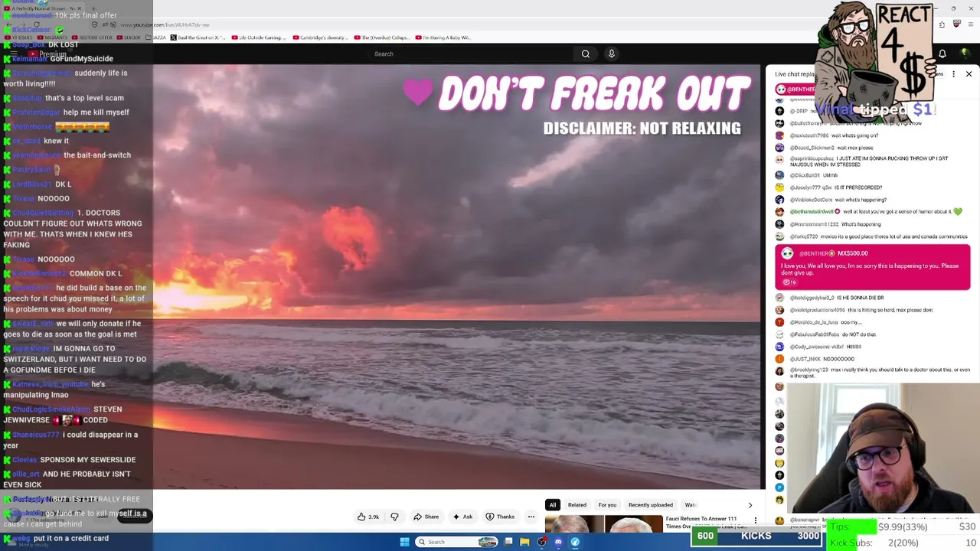Open Windows Start menu
This screenshot has width=980, height=551.
coord(404,542)
